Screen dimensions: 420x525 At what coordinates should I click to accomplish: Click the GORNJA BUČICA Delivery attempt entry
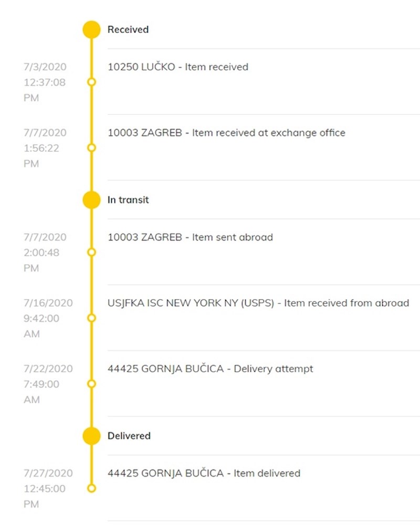click(210, 369)
